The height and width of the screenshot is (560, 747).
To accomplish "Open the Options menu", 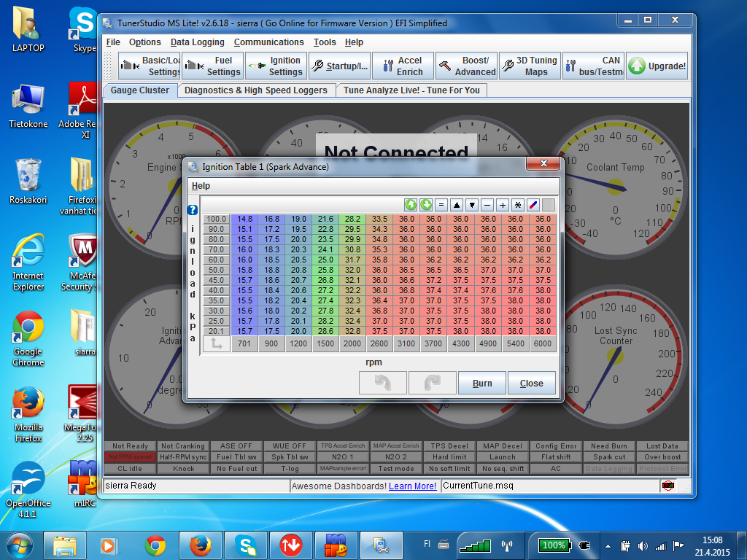I will point(145,42).
